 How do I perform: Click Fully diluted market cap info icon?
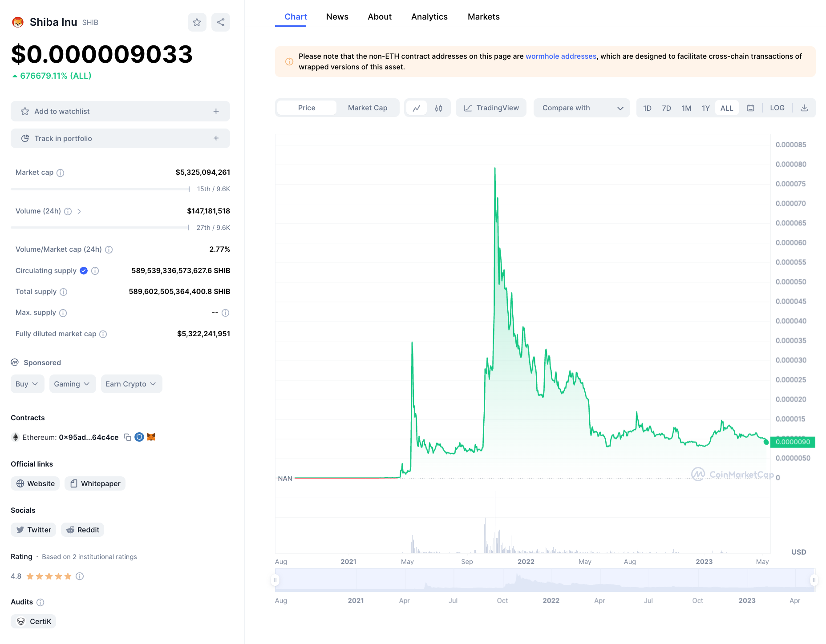point(103,334)
